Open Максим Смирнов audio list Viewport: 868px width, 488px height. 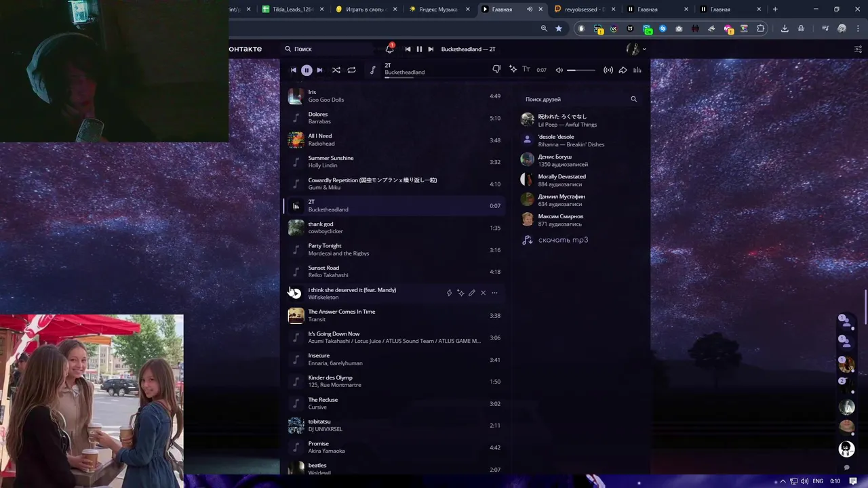(x=580, y=220)
